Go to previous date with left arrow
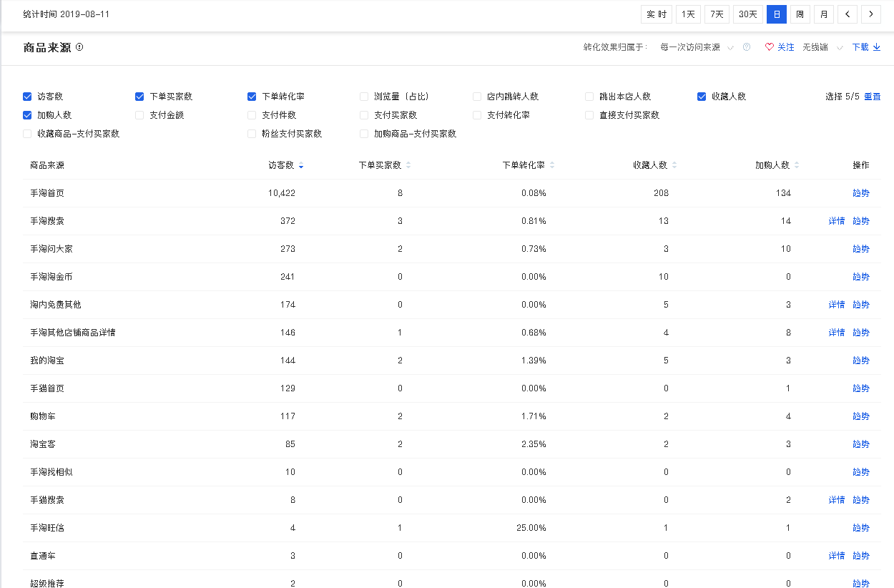The height and width of the screenshot is (588, 894). [x=848, y=14]
